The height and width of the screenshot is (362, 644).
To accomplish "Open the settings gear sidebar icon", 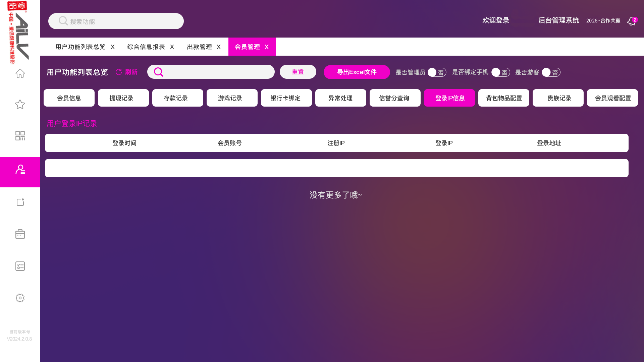I will pos(20,298).
